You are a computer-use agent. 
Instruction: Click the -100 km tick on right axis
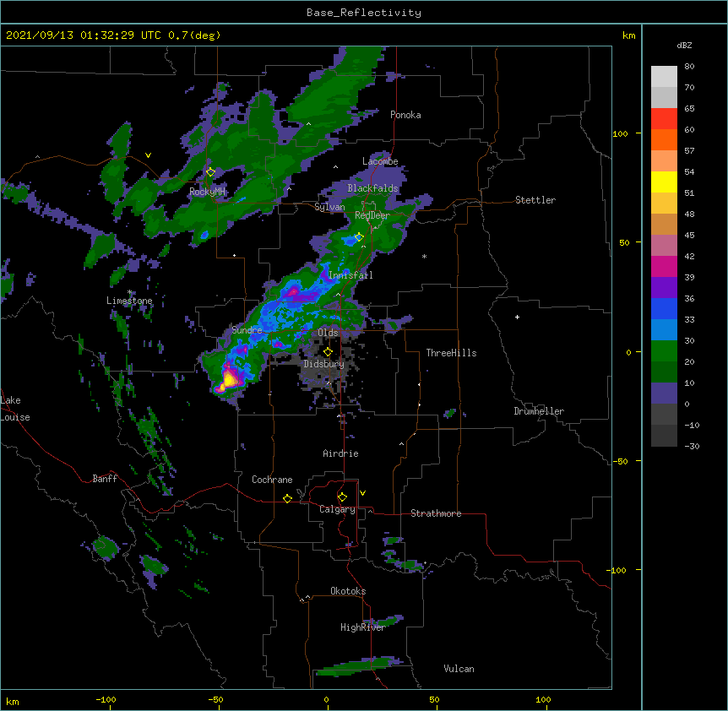(617, 570)
